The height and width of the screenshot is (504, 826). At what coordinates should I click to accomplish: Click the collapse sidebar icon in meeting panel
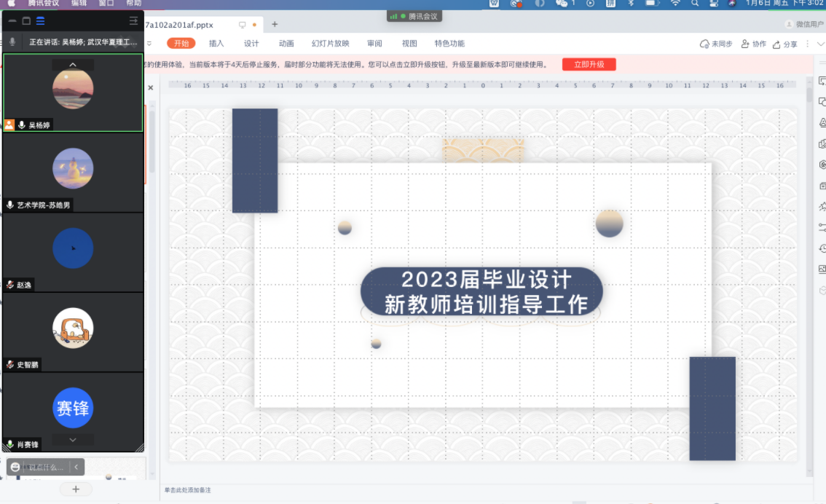tap(133, 21)
